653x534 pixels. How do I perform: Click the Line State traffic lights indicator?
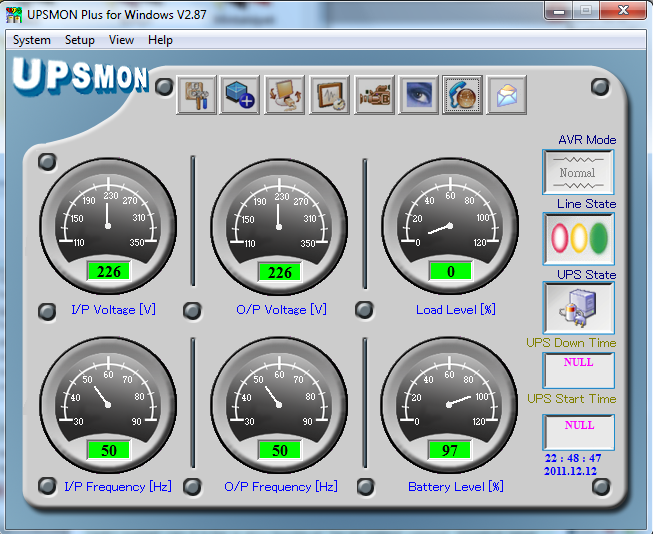578,238
